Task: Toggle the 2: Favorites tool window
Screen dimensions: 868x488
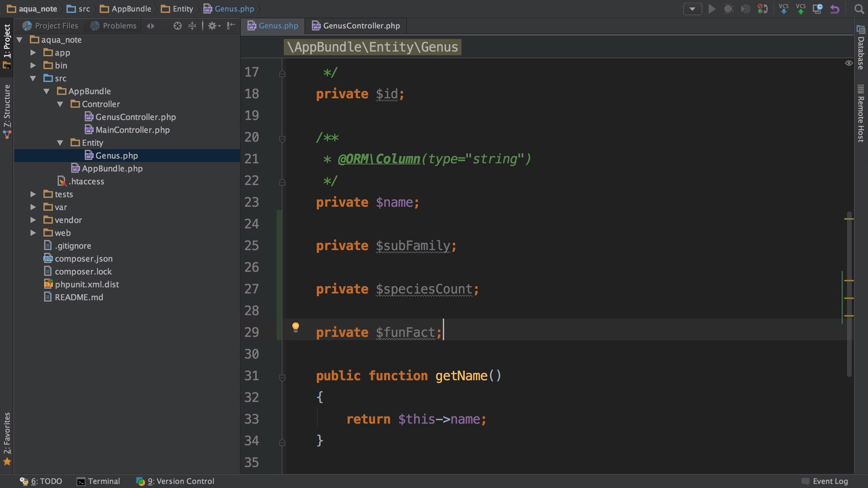Action: [x=7, y=439]
